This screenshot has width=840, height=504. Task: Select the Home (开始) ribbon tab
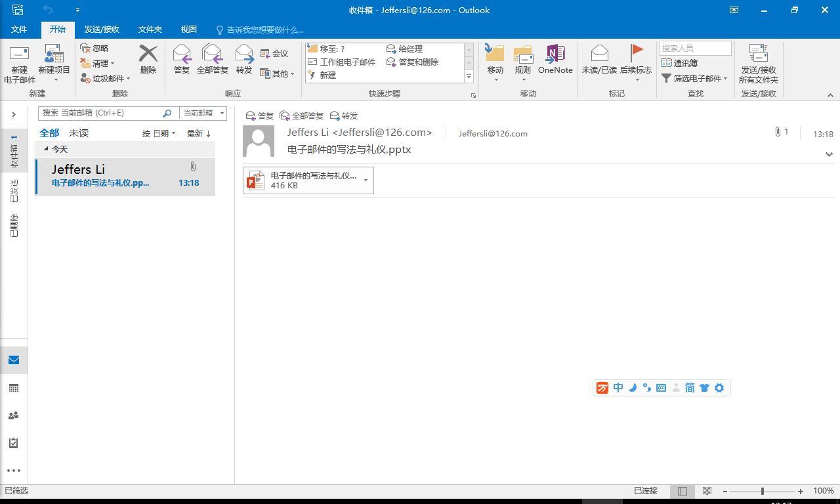coord(58,30)
